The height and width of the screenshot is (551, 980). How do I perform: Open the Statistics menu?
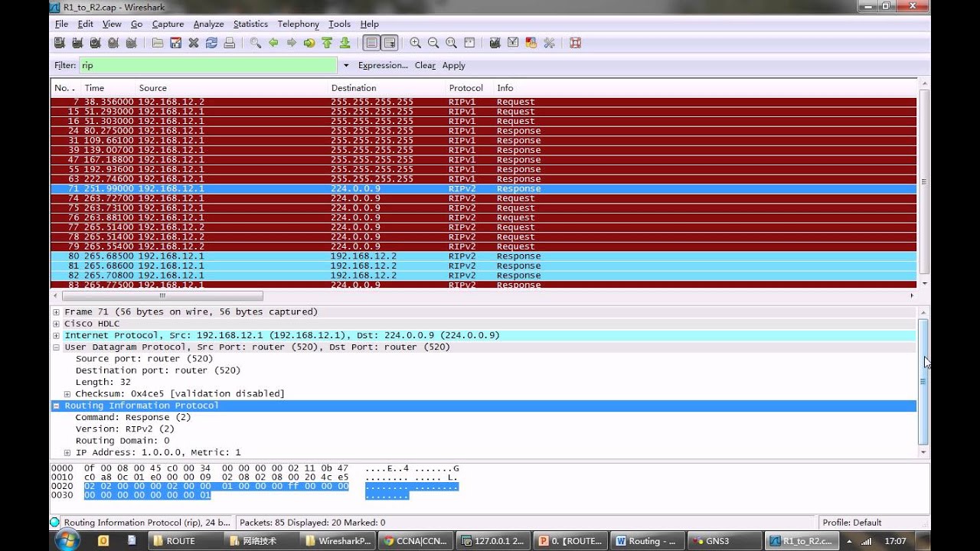tap(250, 24)
